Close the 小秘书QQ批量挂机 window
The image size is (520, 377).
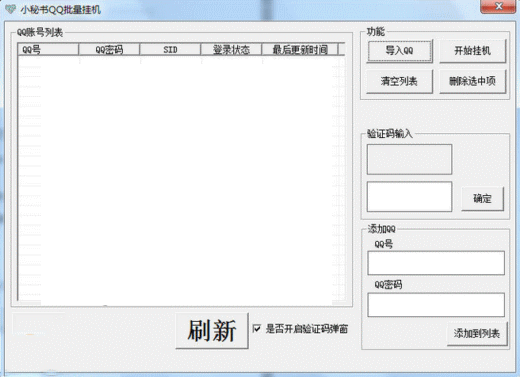(x=498, y=6)
